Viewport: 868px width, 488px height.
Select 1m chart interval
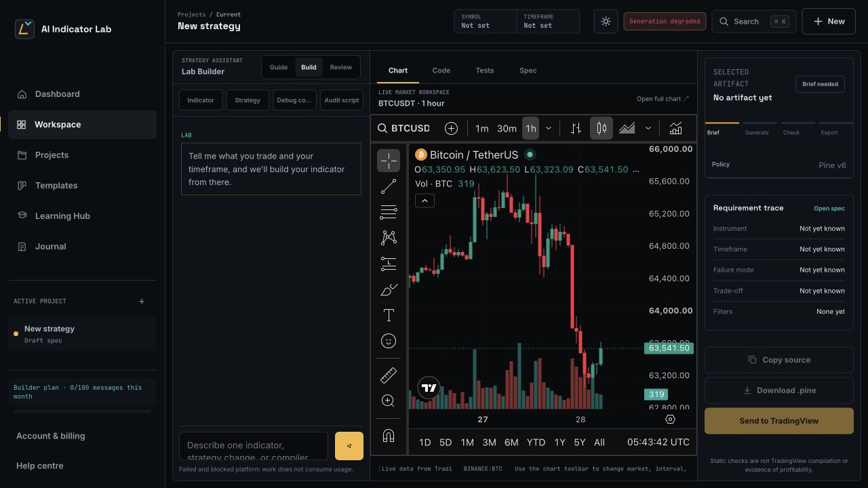coord(482,128)
